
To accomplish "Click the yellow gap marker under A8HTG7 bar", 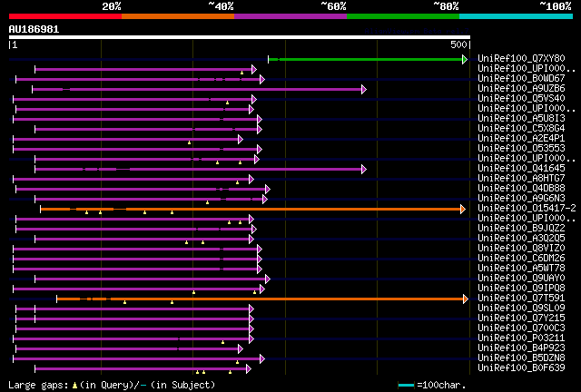I will pos(238,182).
